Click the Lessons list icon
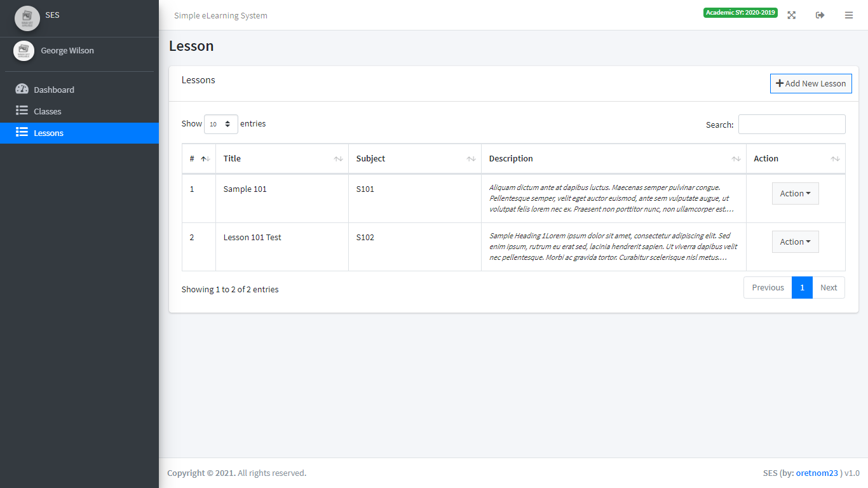 point(22,133)
